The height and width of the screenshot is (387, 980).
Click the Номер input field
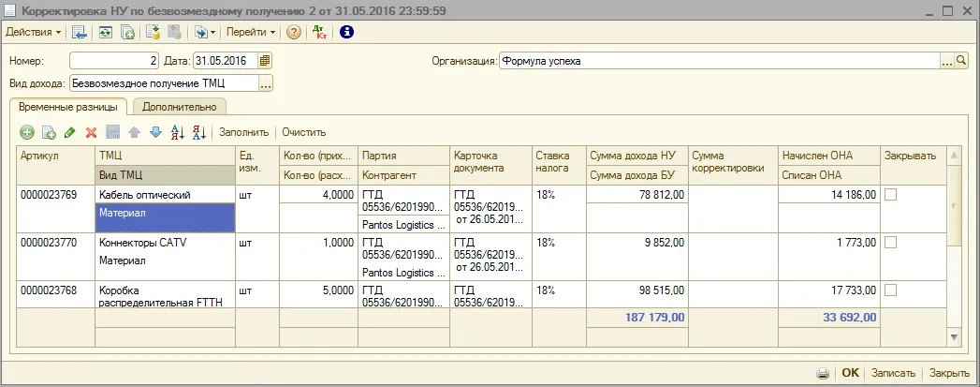click(x=114, y=61)
